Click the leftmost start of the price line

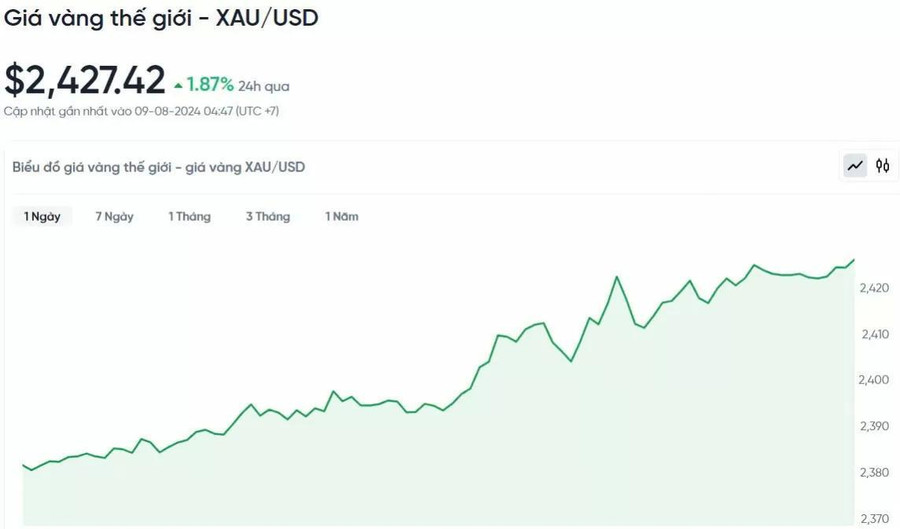click(24, 465)
